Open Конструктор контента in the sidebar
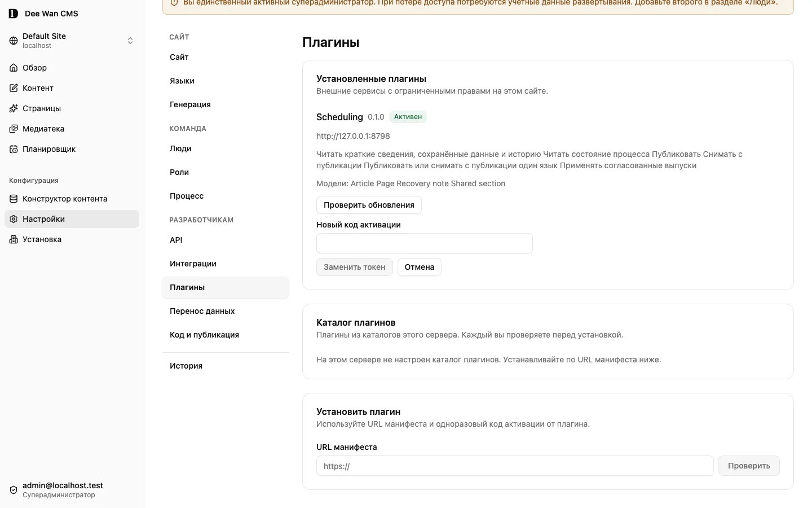Viewport: 812px width, 508px height. click(72, 199)
